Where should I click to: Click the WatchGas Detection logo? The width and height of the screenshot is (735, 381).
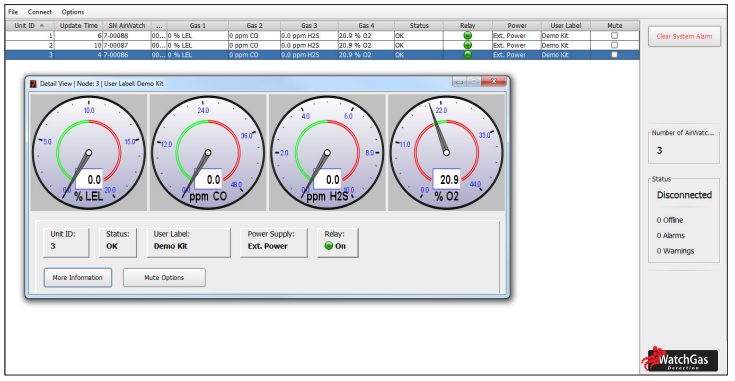coord(680,359)
